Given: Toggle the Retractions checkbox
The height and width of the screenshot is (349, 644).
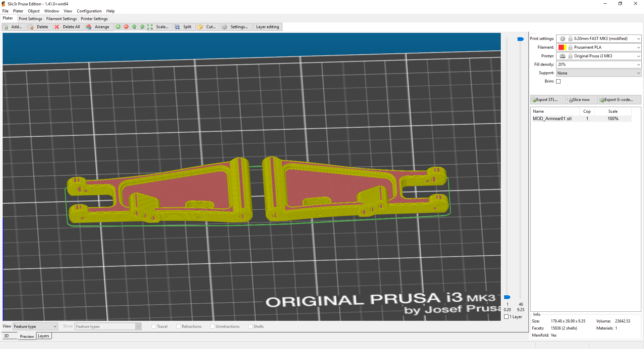Looking at the screenshot, I should [179, 327].
